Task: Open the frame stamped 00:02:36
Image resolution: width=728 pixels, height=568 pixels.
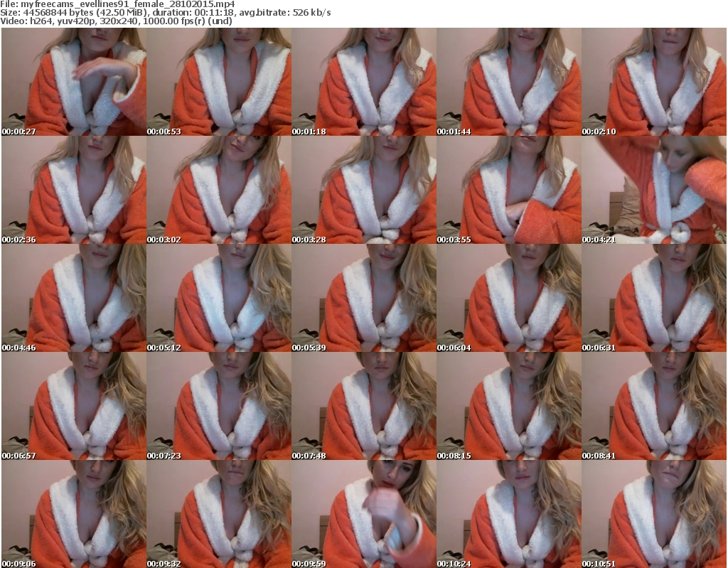Action: click(x=74, y=190)
